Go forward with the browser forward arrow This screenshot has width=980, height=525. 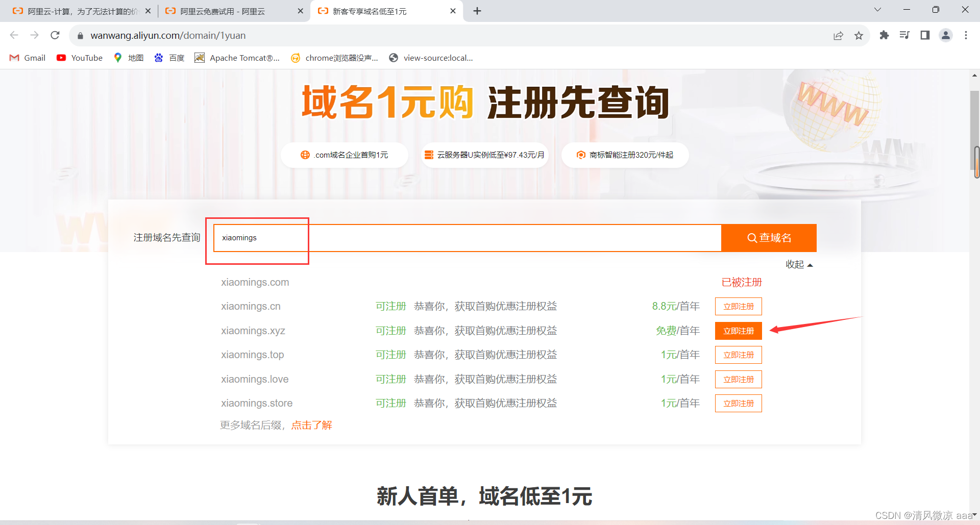[34, 35]
